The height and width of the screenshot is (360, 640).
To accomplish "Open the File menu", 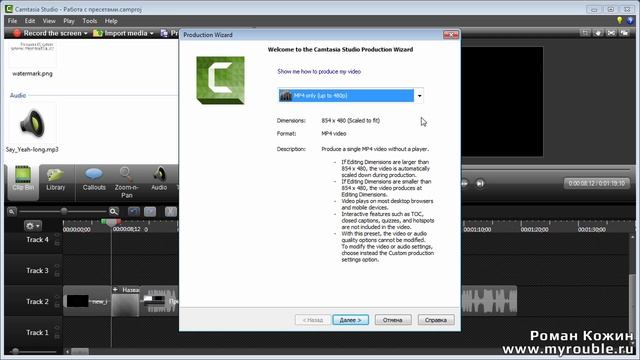I will tap(13, 21).
